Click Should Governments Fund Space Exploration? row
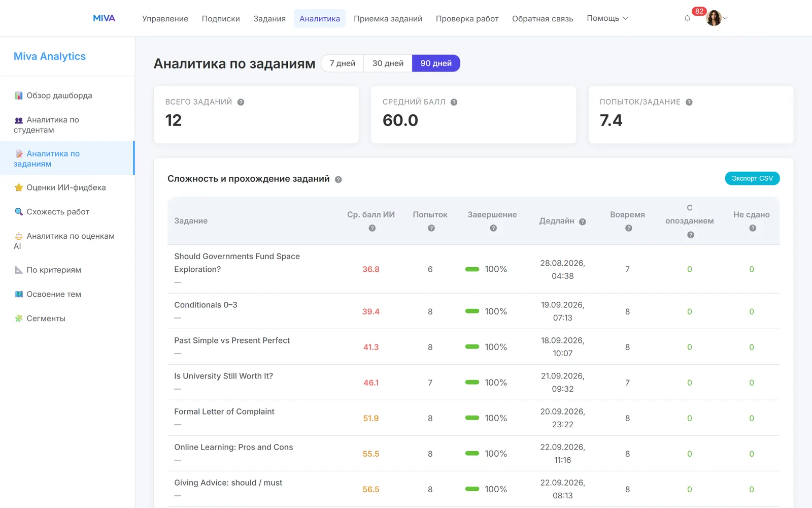 [473, 269]
